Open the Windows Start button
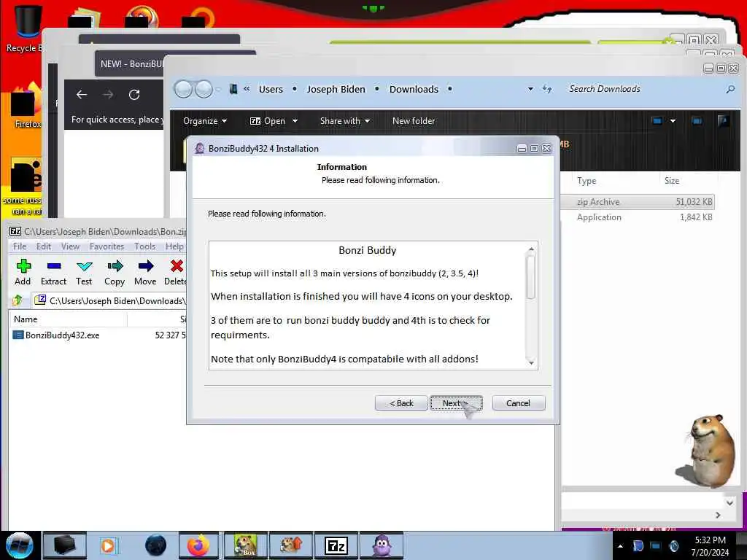This screenshot has width=747, height=560. tap(19, 545)
